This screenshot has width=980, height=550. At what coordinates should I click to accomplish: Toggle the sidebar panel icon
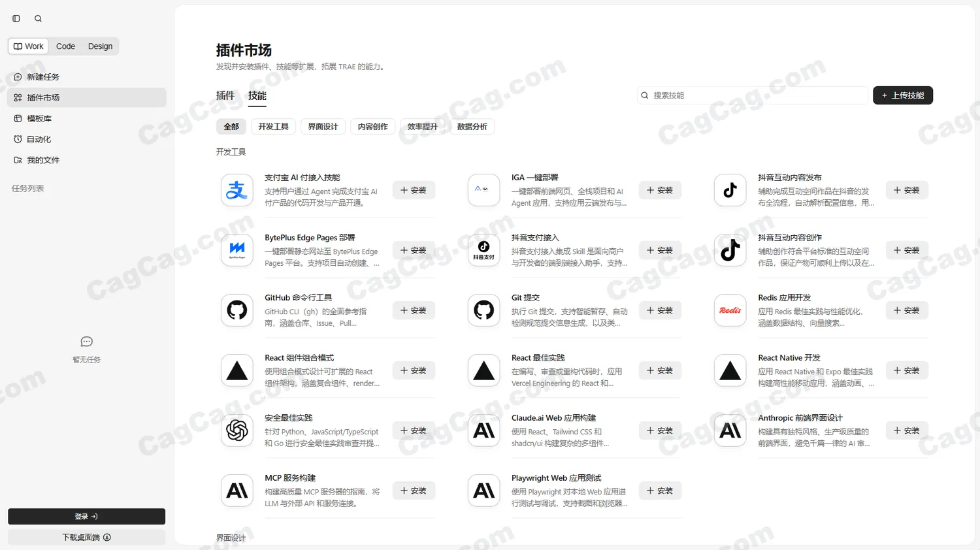[x=16, y=18]
